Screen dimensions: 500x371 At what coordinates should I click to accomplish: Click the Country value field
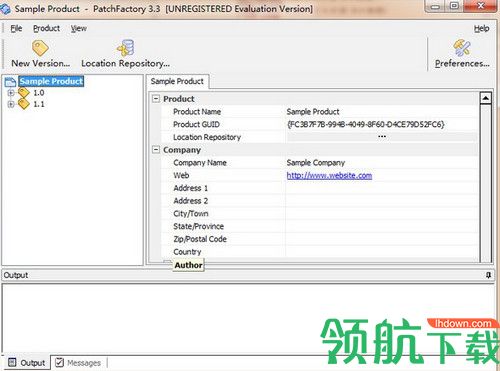(x=382, y=251)
